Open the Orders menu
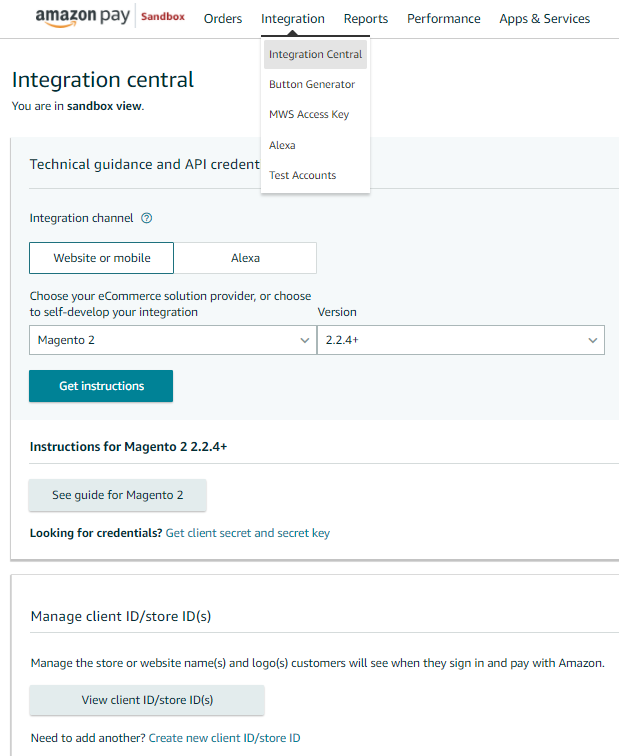619x756 pixels. tap(222, 19)
